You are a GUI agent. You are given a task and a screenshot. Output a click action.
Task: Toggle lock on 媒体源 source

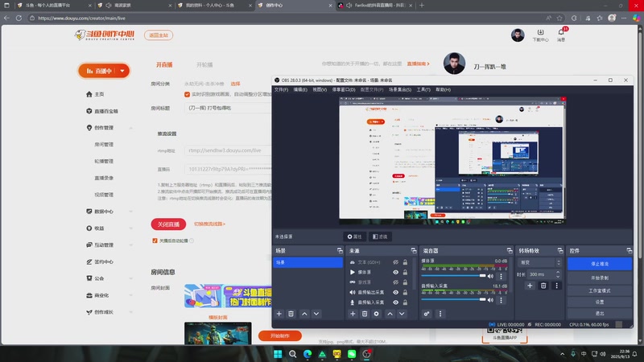(x=405, y=272)
